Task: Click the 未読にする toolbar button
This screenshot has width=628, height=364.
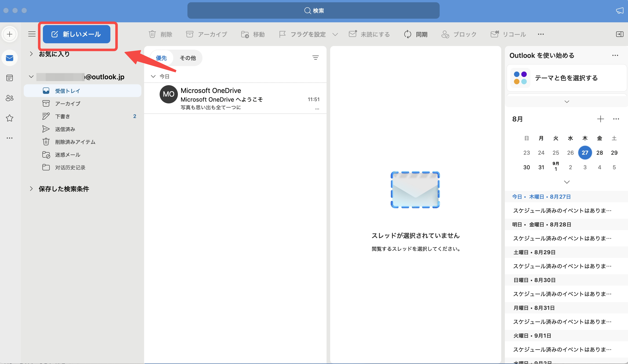Action: pyautogui.click(x=369, y=34)
